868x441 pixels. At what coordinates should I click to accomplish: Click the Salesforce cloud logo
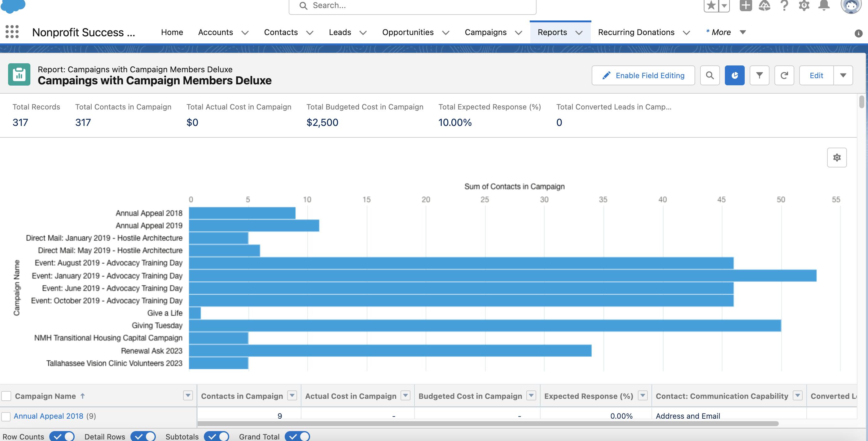13,6
